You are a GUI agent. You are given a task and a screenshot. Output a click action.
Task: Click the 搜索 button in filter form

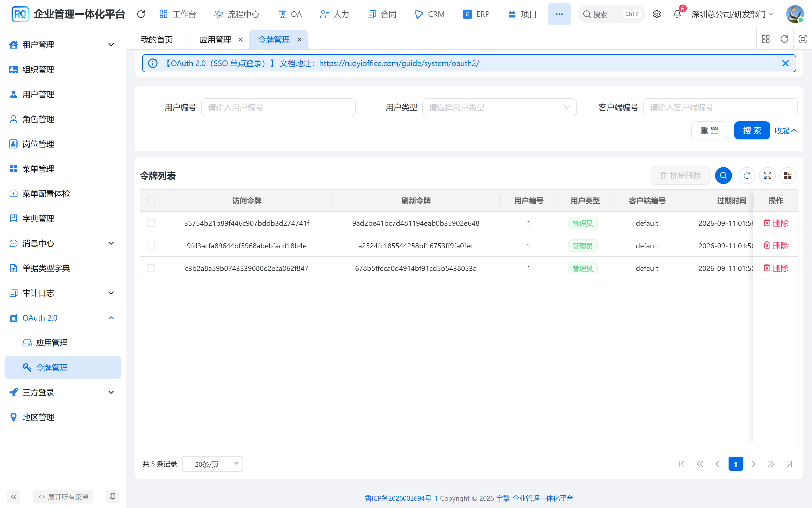(752, 130)
